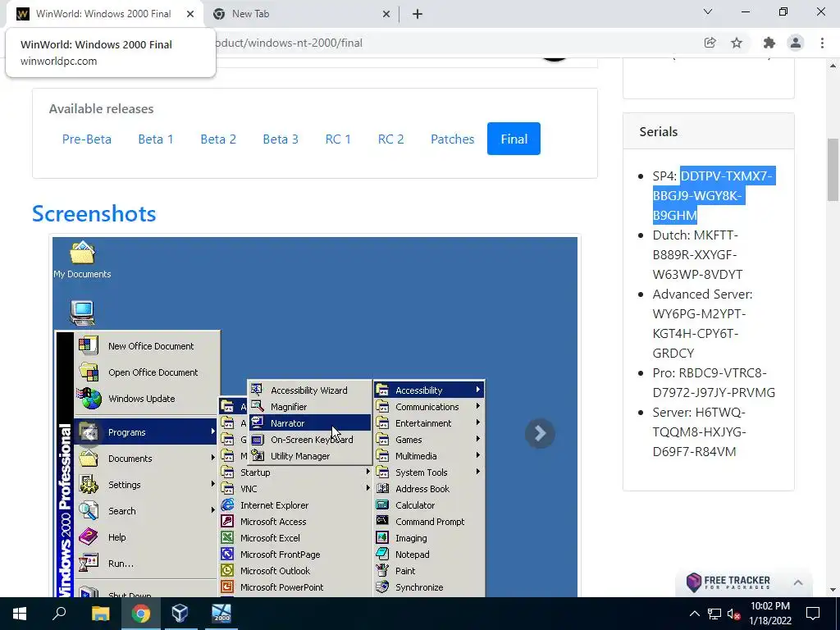Click the Advanced Server serial entry
This screenshot has width=840, height=630.
pos(702,323)
